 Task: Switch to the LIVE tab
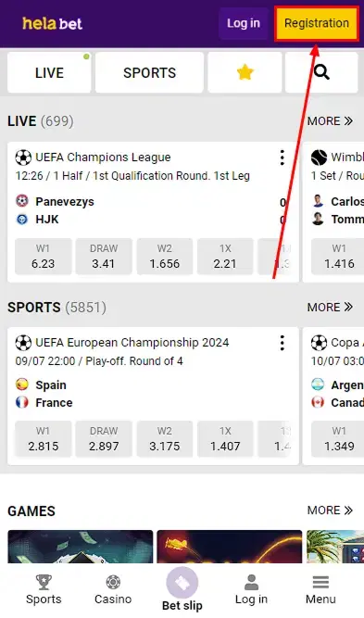coord(49,72)
